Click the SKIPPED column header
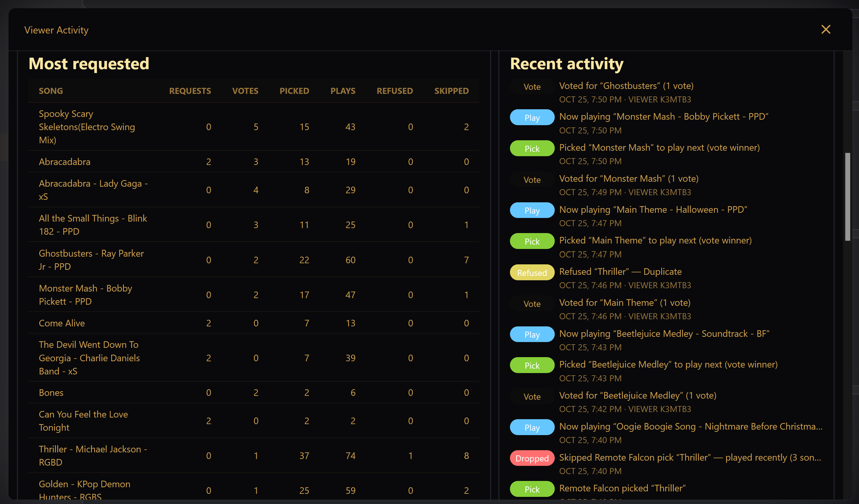 (x=451, y=91)
